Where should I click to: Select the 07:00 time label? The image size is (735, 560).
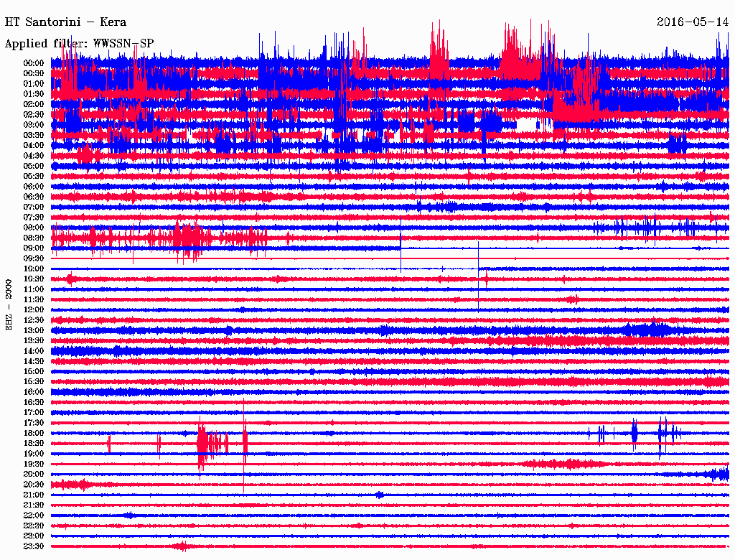(x=34, y=207)
